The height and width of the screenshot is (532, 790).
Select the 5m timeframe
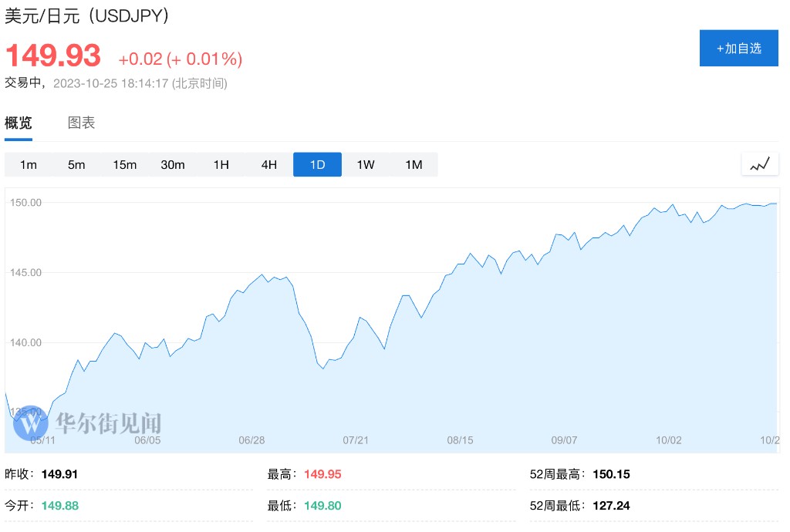point(76,164)
